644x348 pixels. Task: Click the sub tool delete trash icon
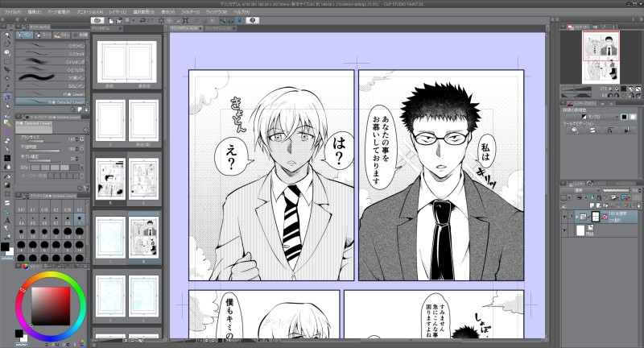point(86,110)
